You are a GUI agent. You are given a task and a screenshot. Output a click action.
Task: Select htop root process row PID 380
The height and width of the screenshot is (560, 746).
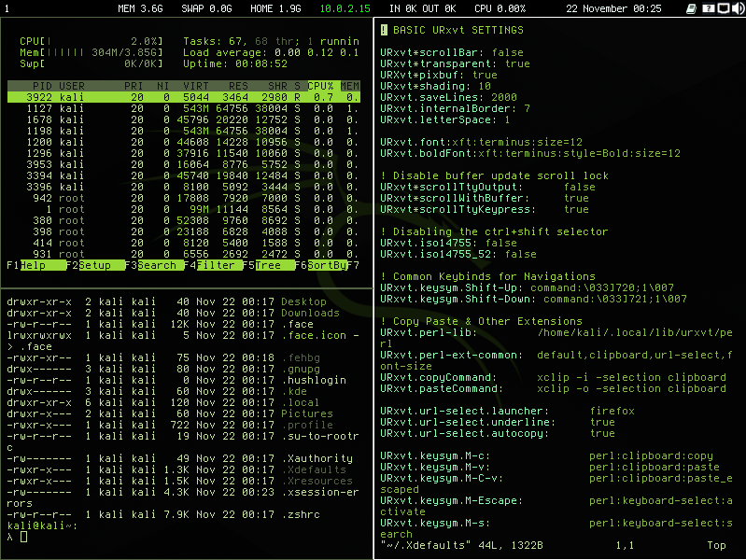(x=184, y=220)
